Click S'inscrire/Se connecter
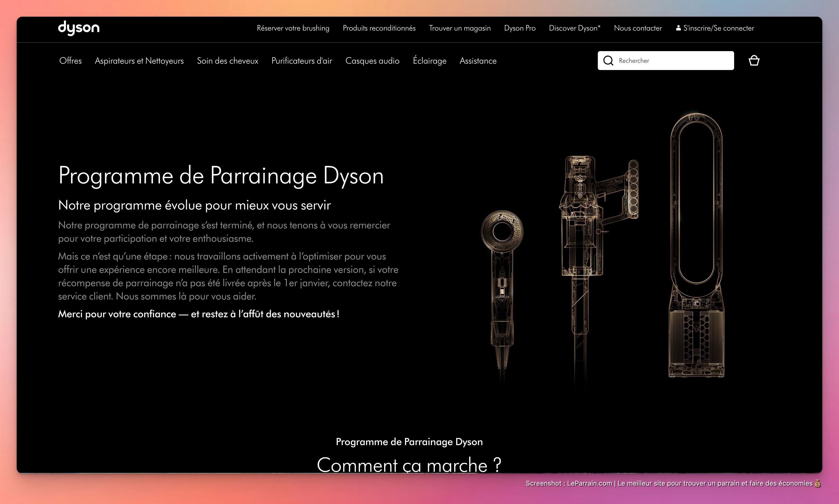The height and width of the screenshot is (504, 839). [x=719, y=28]
